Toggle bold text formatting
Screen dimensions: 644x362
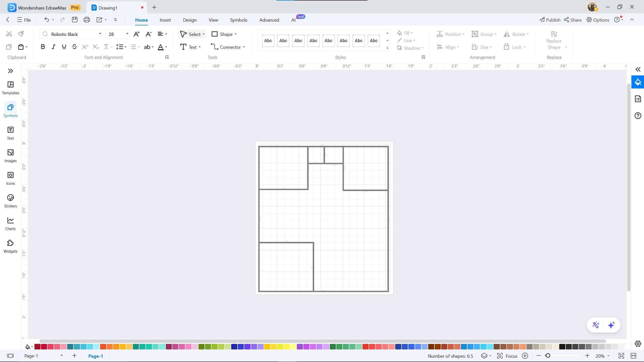tap(43, 47)
